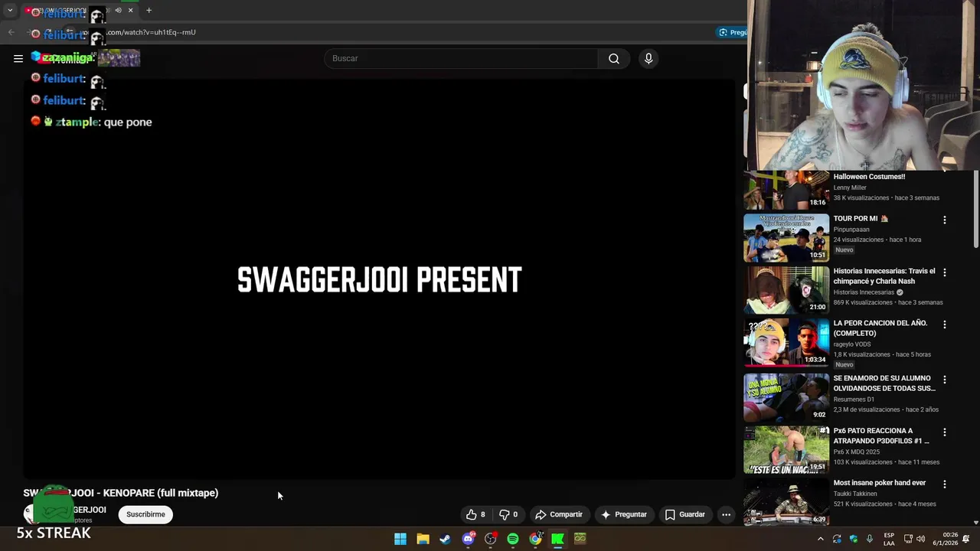Image resolution: width=980 pixels, height=551 pixels.
Task: Click the Preguntar button below video
Action: [624, 514]
